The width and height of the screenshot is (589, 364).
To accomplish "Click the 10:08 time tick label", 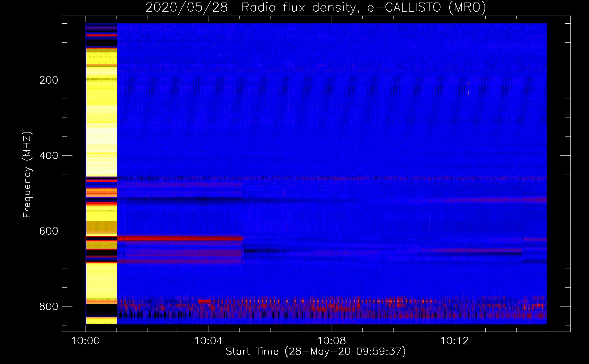I will pyautogui.click(x=332, y=341).
